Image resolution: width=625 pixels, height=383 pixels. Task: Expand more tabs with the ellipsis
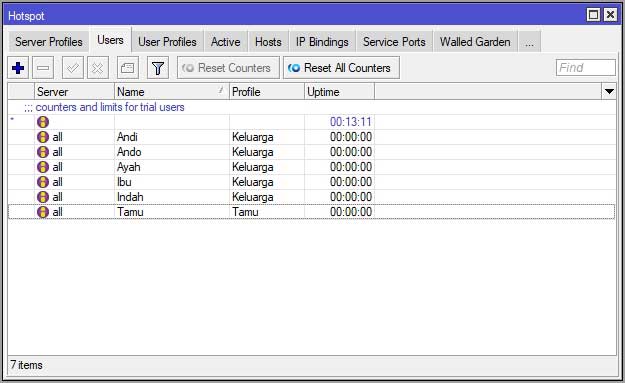(x=529, y=42)
